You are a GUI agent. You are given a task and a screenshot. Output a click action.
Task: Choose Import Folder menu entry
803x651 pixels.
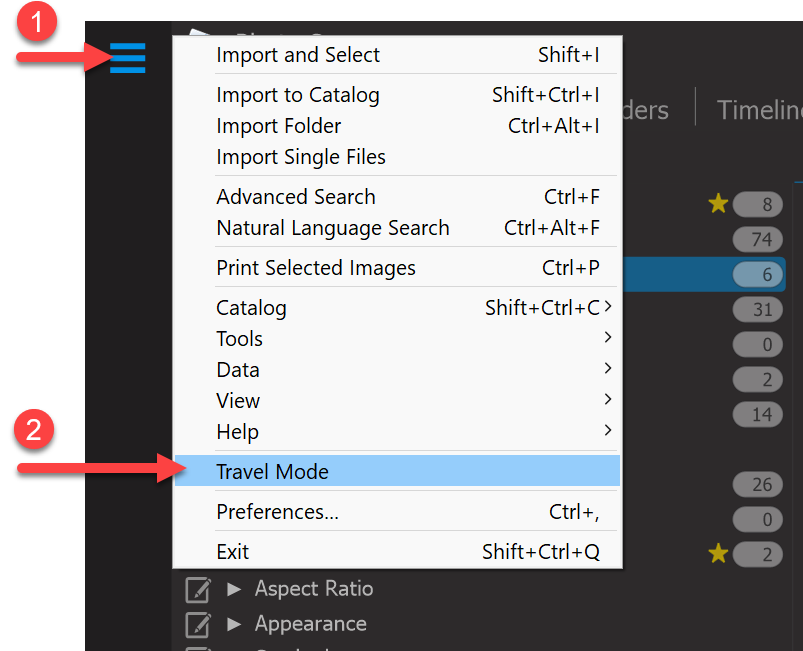point(397,126)
